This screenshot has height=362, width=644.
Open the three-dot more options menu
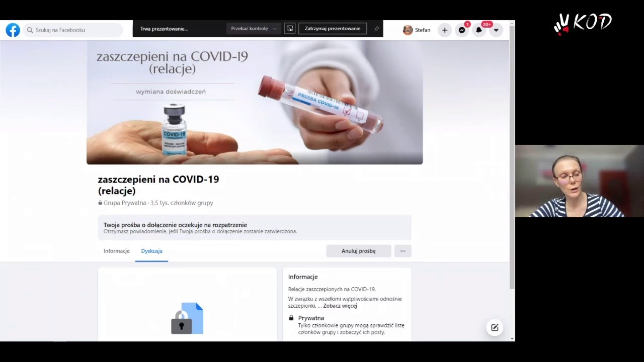point(403,251)
